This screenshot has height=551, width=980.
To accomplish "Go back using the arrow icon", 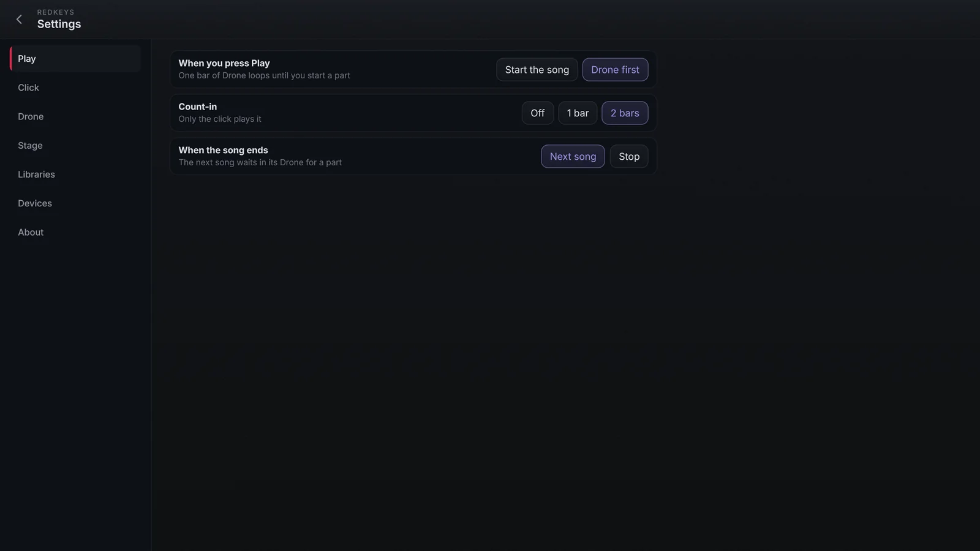I will [x=19, y=19].
